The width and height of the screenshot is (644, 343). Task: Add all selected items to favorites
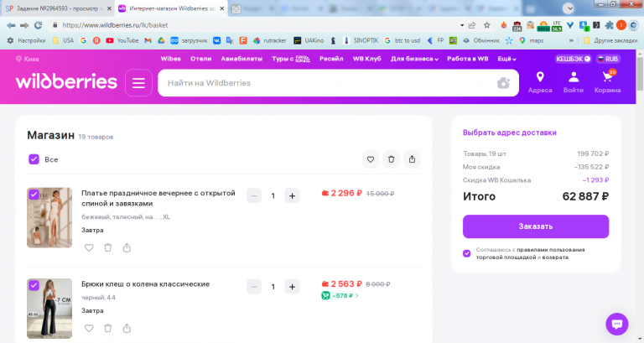pos(371,159)
